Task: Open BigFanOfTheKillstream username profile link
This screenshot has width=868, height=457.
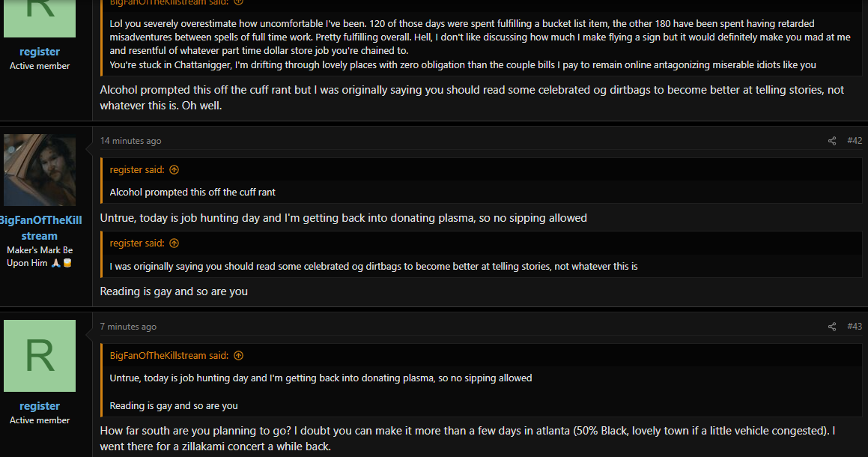Action: click(x=40, y=228)
